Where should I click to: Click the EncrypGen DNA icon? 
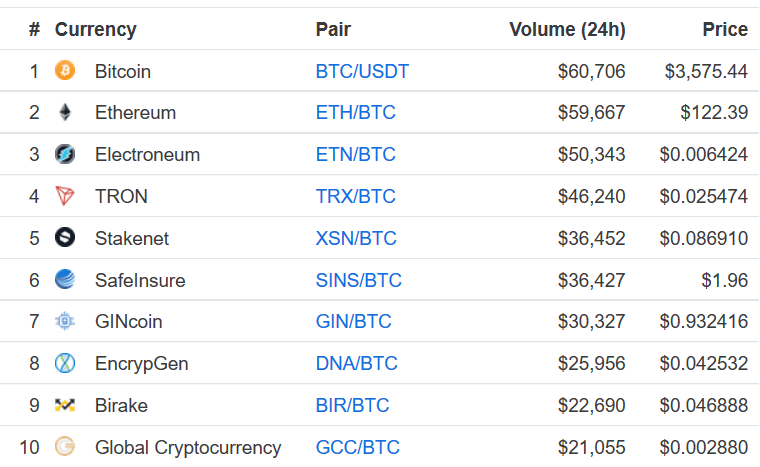65,363
